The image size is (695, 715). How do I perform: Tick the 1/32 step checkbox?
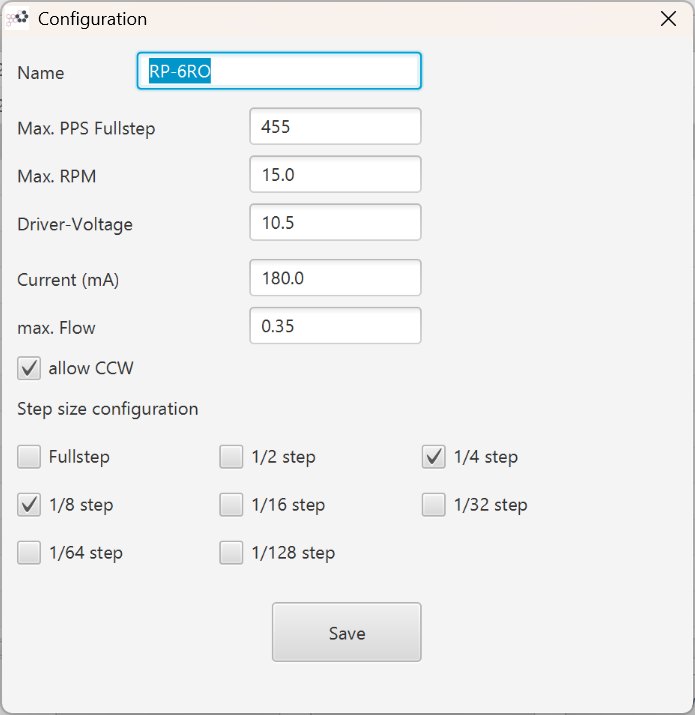pos(433,505)
